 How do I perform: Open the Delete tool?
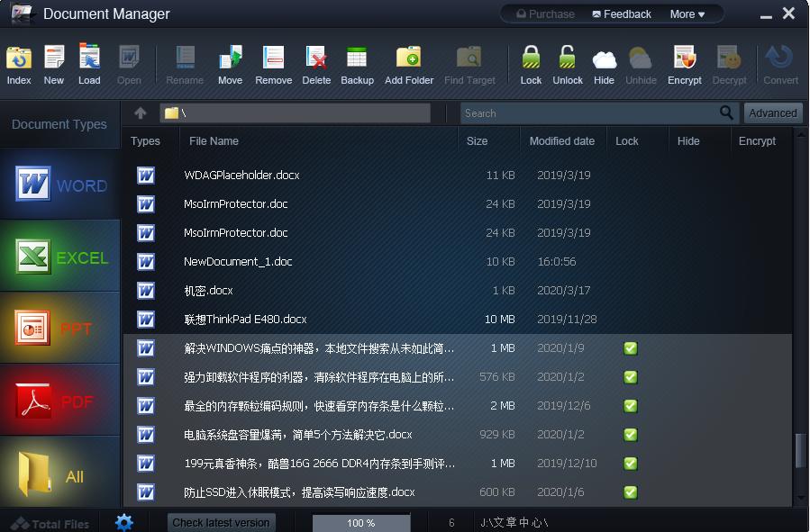316,63
